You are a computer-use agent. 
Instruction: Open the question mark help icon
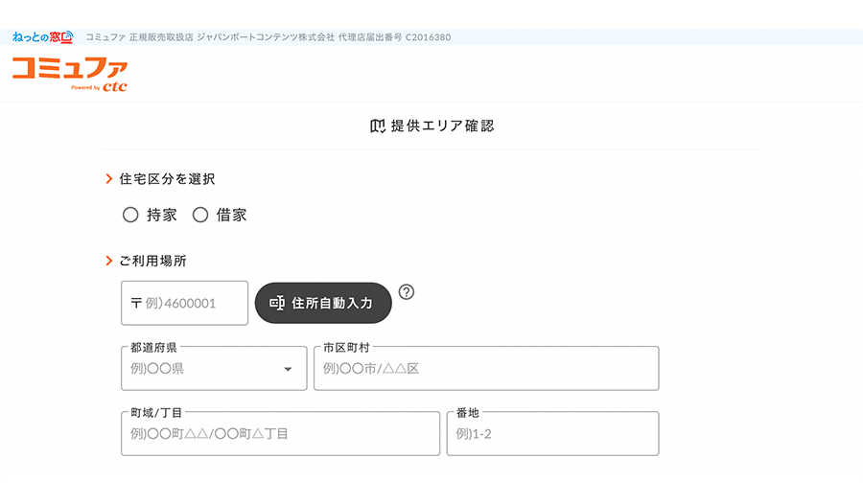click(x=407, y=292)
